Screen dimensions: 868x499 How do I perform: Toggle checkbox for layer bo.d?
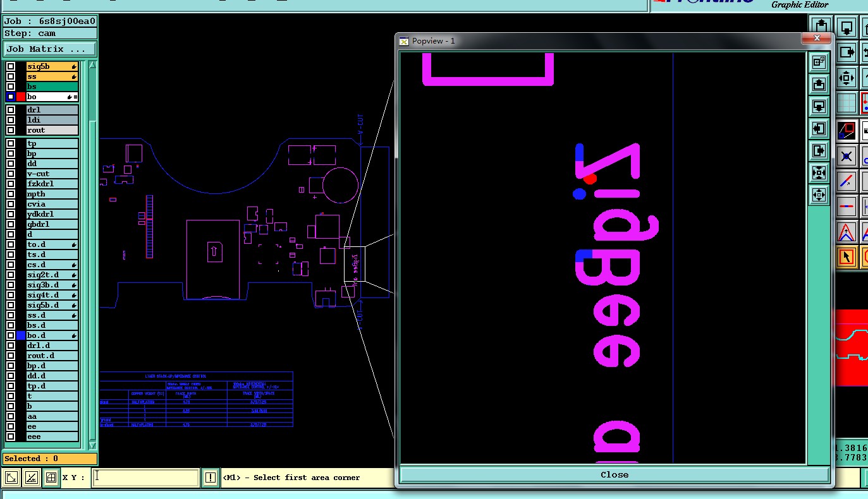point(11,335)
